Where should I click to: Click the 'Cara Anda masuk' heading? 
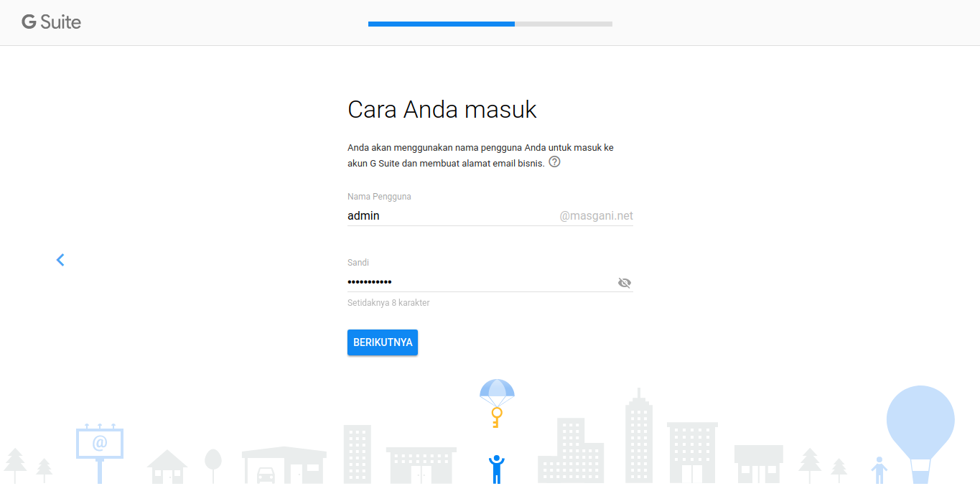(442, 110)
